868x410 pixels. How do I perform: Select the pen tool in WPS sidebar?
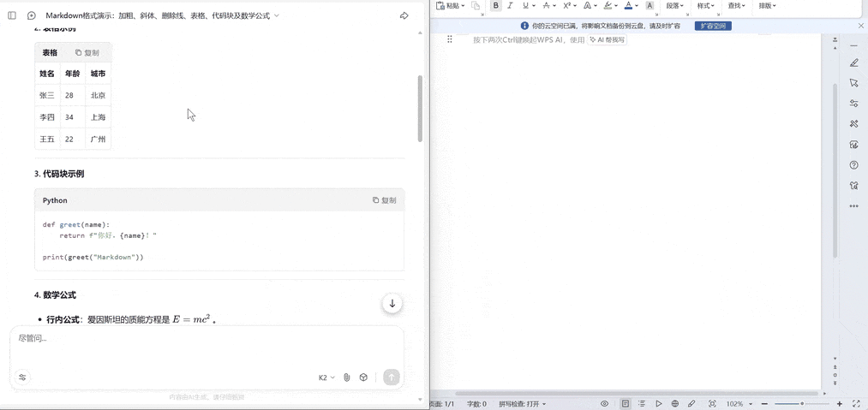(x=853, y=63)
